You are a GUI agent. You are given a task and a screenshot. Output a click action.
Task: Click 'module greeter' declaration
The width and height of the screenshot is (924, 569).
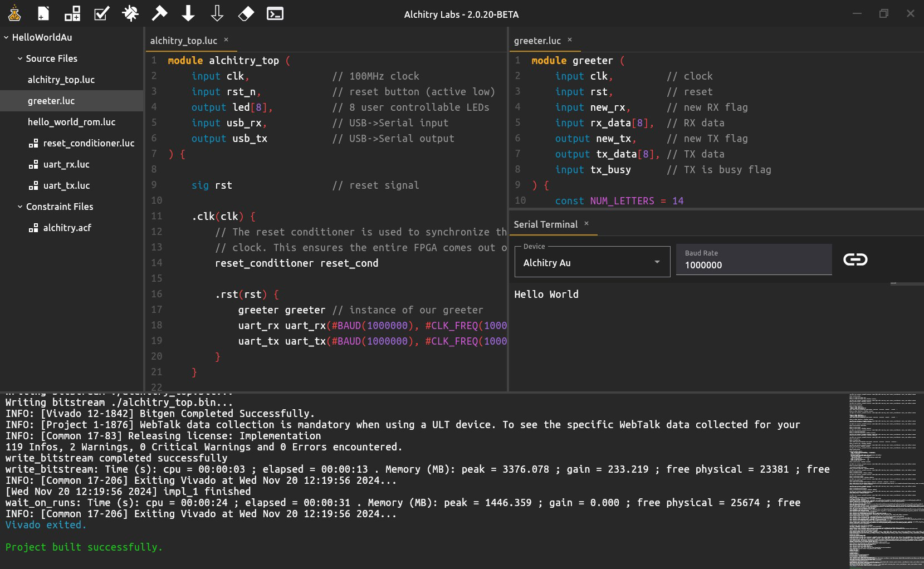[x=578, y=60]
